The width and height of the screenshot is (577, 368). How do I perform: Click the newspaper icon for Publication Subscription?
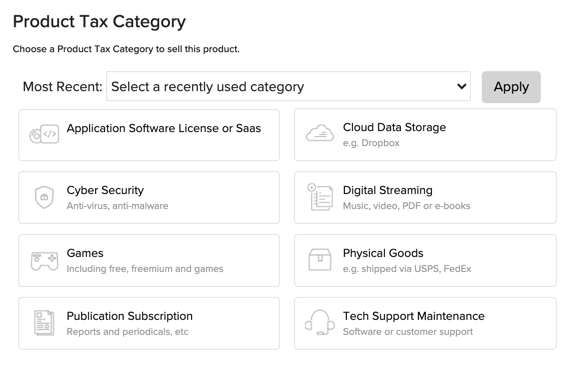(x=44, y=323)
